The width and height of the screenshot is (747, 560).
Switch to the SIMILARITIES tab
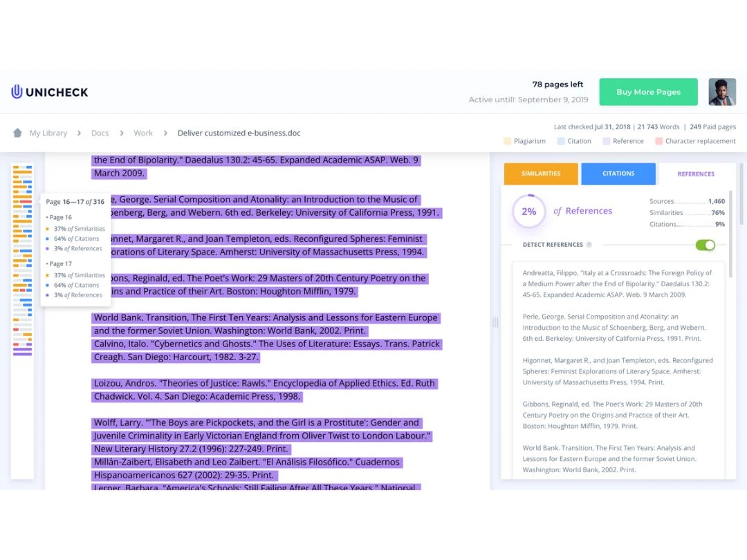click(x=540, y=174)
